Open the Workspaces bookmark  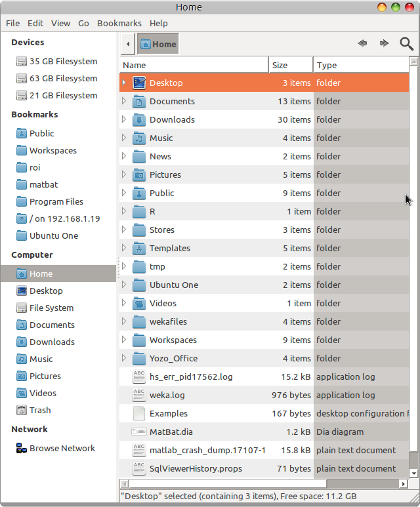[x=53, y=150]
